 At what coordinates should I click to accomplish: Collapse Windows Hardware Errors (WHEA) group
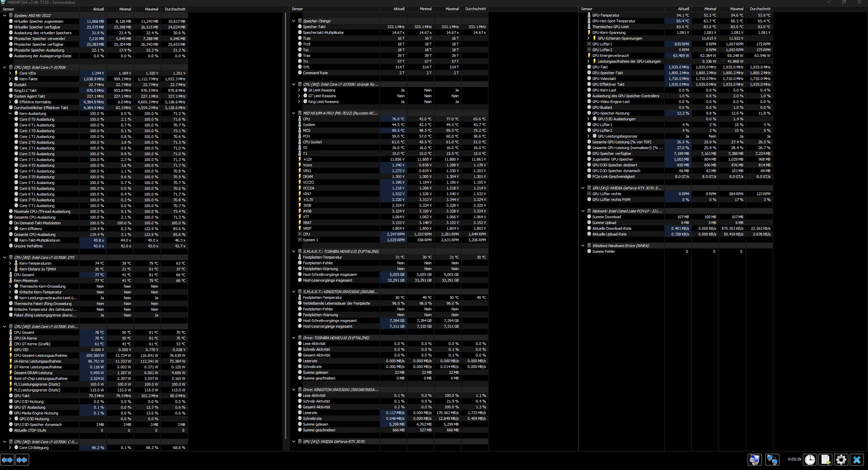pyautogui.click(x=583, y=246)
